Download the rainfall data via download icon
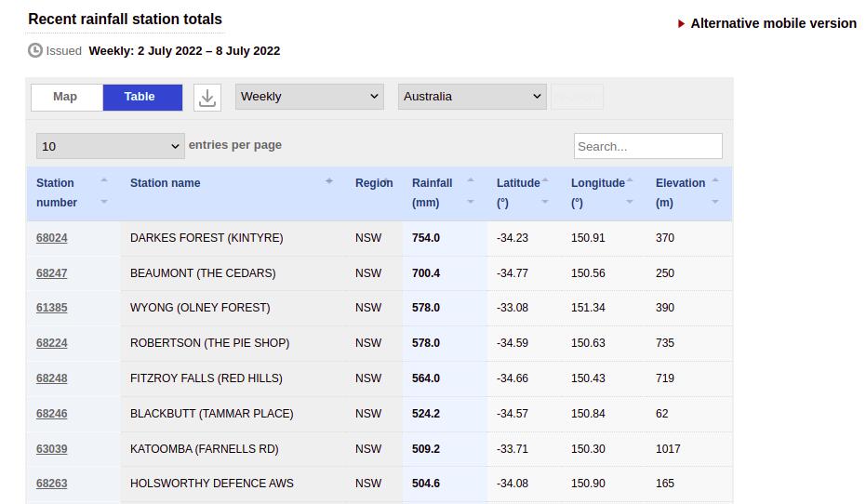Image resolution: width=866 pixels, height=504 pixels. pos(207,98)
